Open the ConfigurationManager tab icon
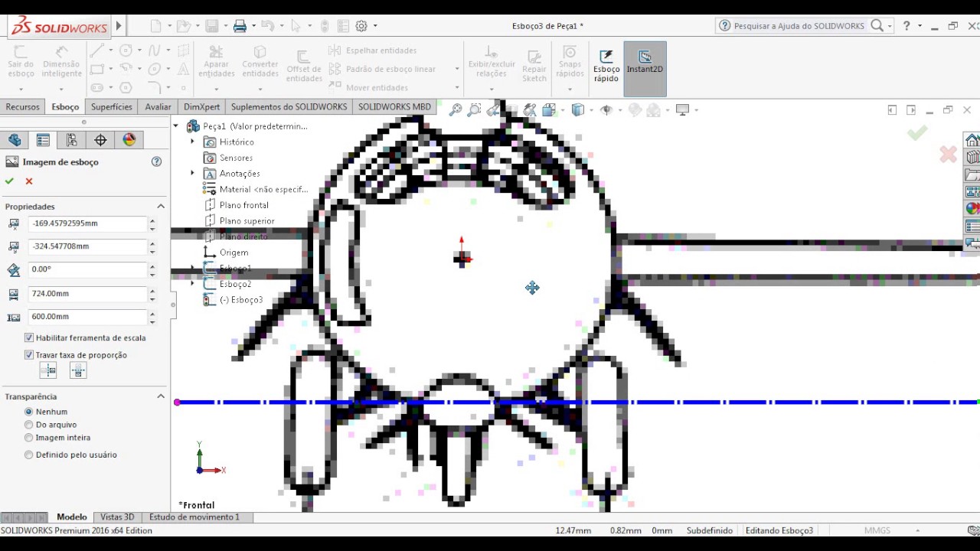This screenshot has height=551, width=980. point(71,140)
